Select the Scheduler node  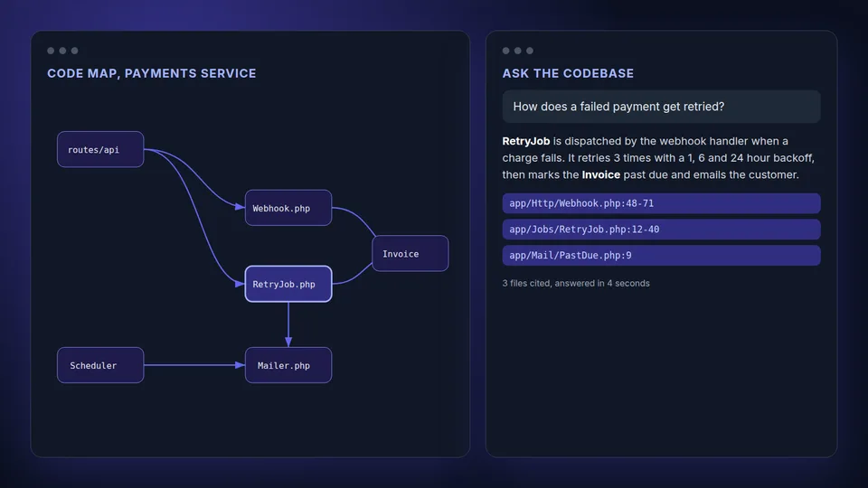[x=100, y=365]
